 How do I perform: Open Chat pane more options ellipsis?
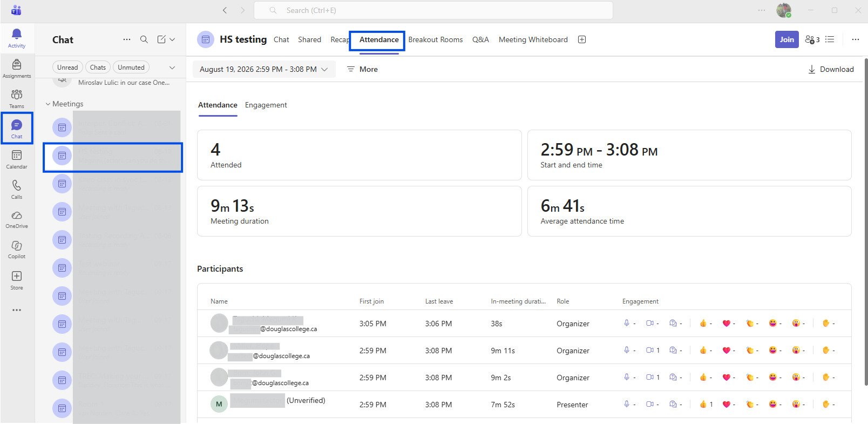coord(127,39)
